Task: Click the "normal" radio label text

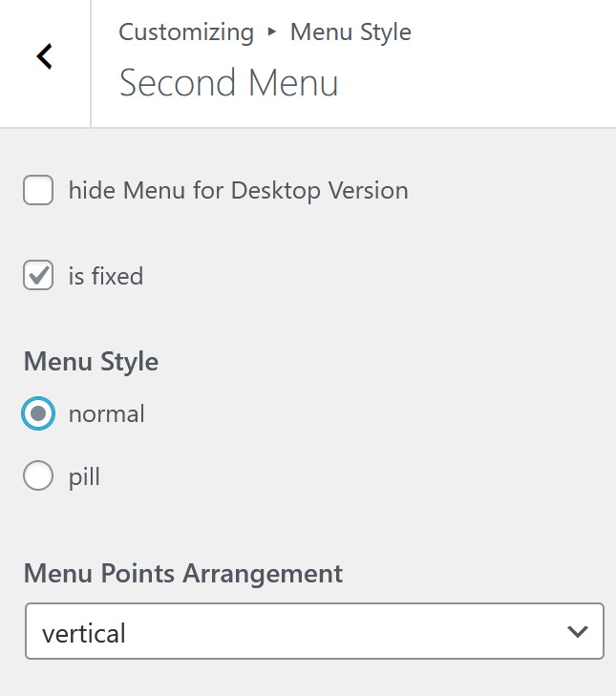Action: tap(107, 414)
